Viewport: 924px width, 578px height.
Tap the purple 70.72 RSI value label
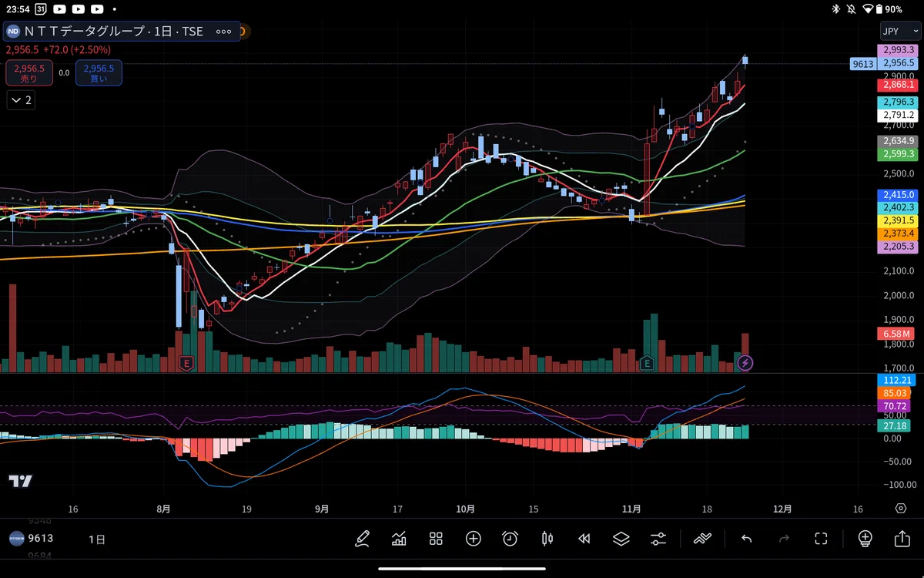(895, 405)
